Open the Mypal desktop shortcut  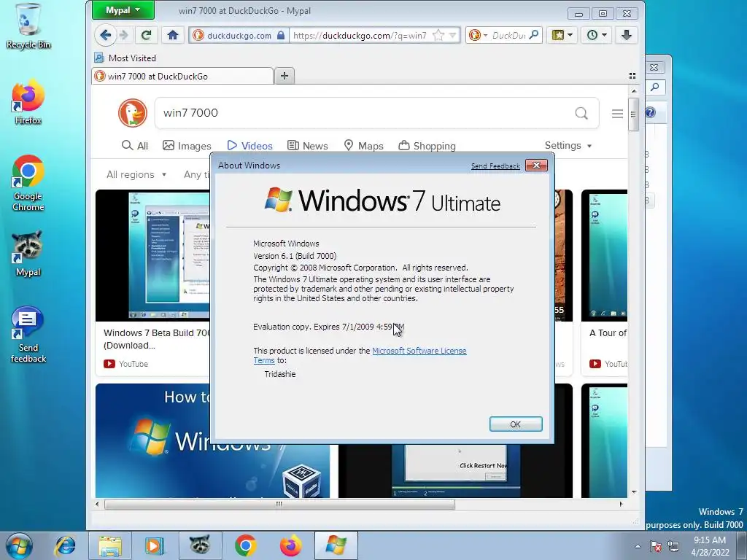tap(28, 254)
